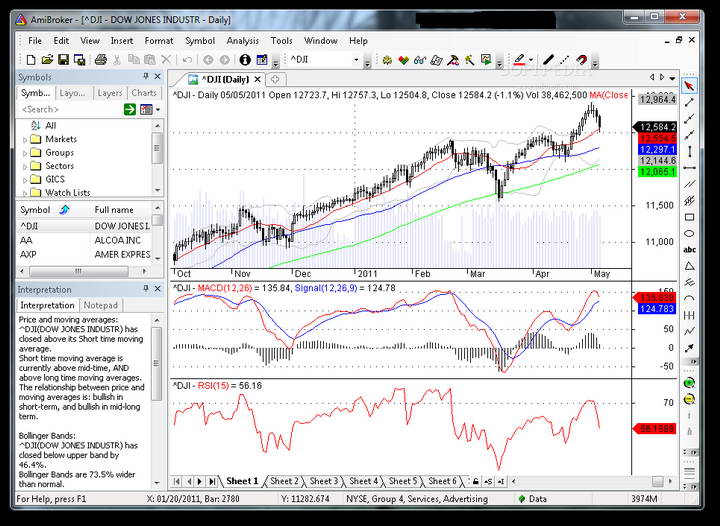Open the search options dropdown in Symbols
The image size is (720, 526).
[158, 109]
